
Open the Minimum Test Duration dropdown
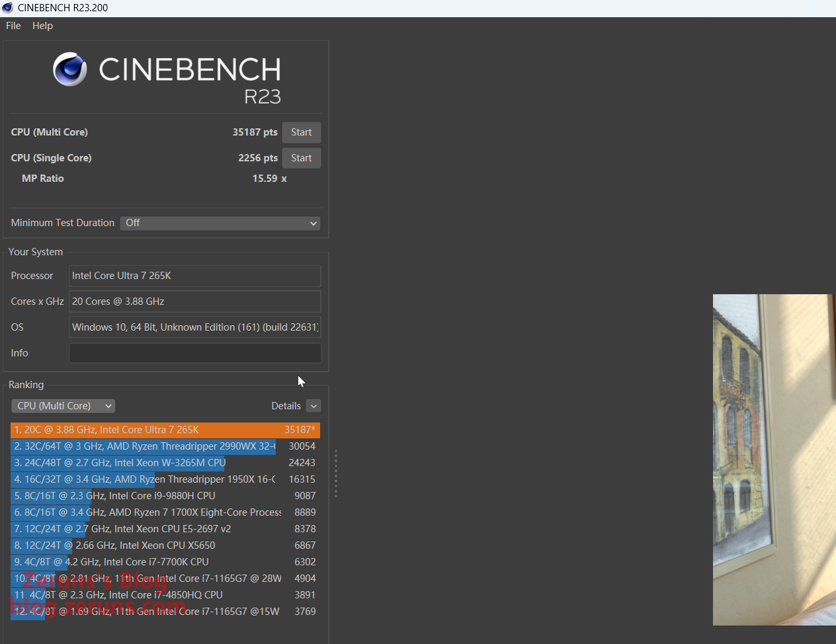(x=220, y=223)
